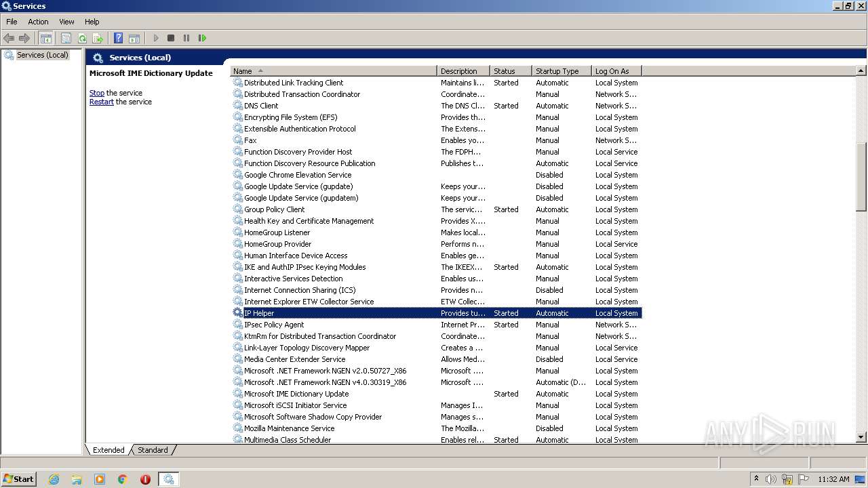Sort by Startup Type column header
Viewport: 868px width, 488px height.
(x=561, y=71)
